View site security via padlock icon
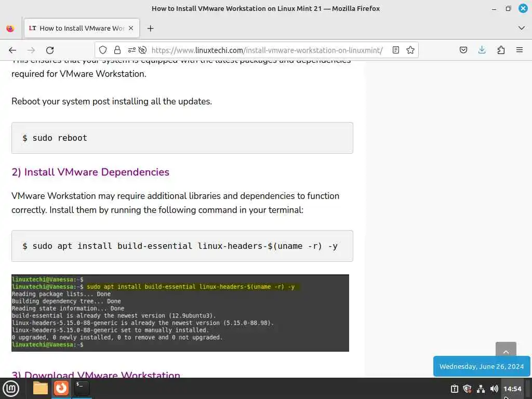 tap(117, 50)
